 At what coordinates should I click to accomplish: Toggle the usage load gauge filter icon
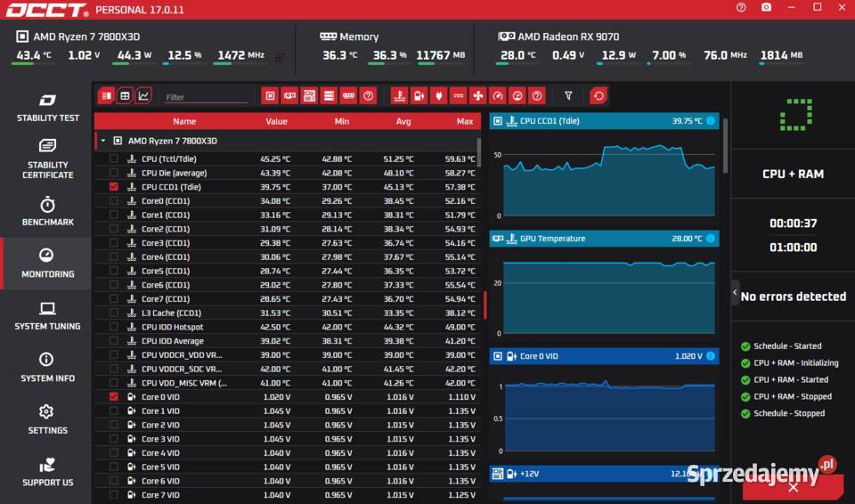[x=517, y=96]
